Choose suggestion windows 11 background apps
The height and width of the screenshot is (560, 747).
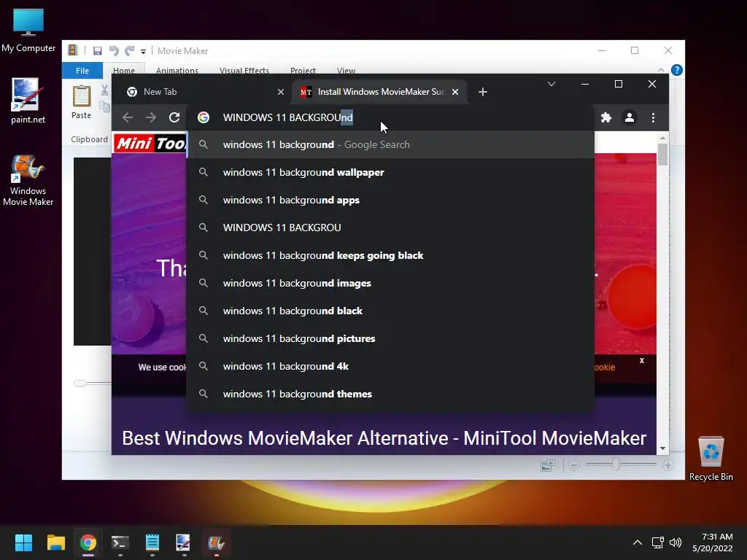click(391, 200)
